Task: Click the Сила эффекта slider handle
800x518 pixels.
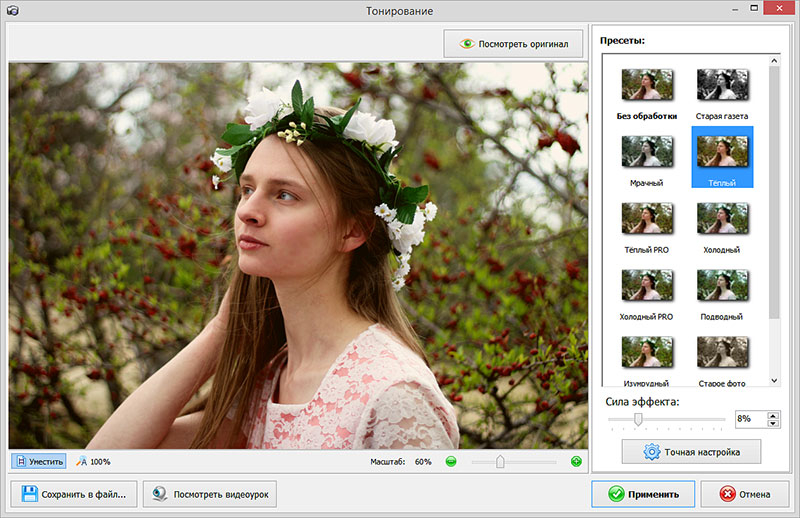Action: [638, 420]
